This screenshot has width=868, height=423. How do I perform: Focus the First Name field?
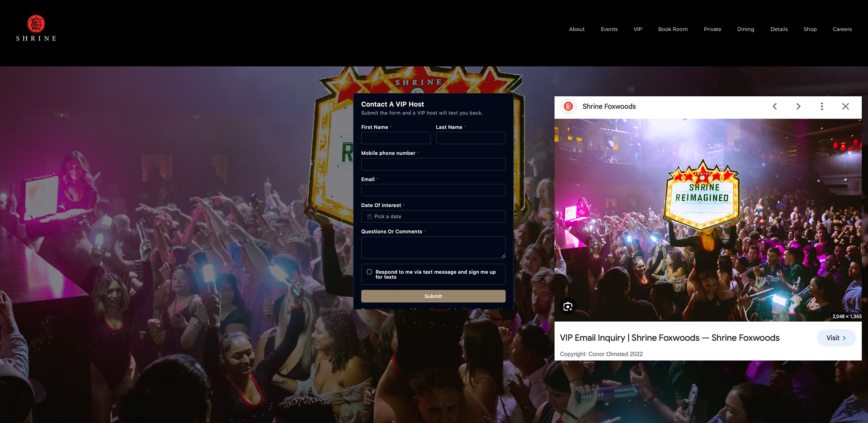[x=396, y=138]
